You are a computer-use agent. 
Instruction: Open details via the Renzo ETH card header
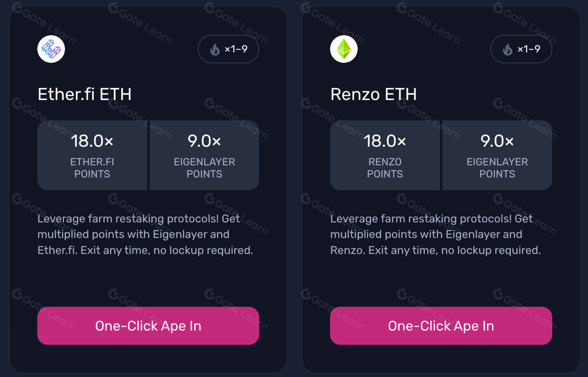pyautogui.click(x=374, y=94)
